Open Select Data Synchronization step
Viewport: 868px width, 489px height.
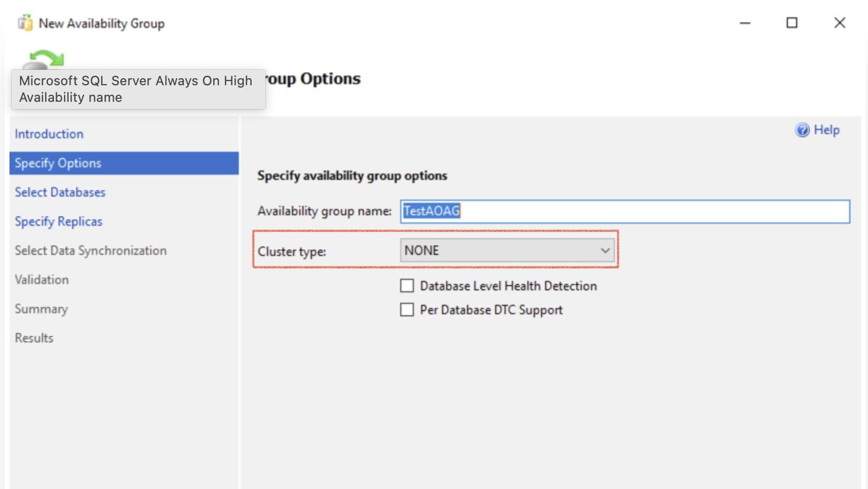coord(90,250)
